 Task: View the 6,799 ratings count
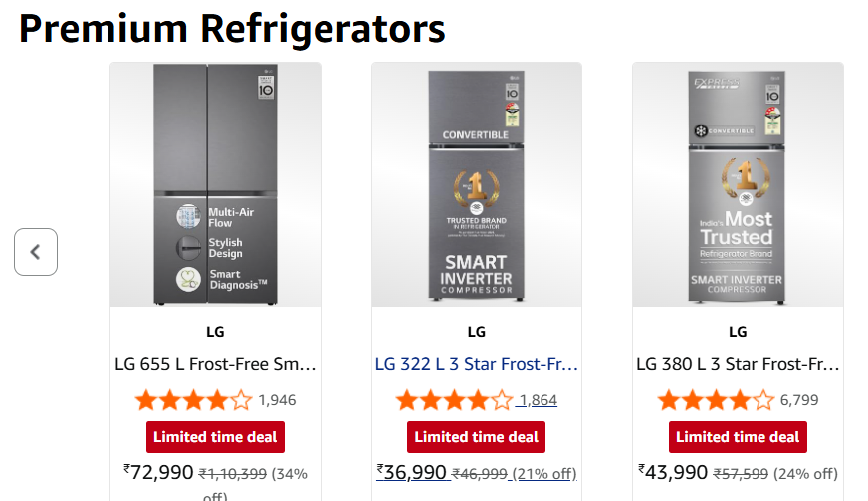pos(799,401)
